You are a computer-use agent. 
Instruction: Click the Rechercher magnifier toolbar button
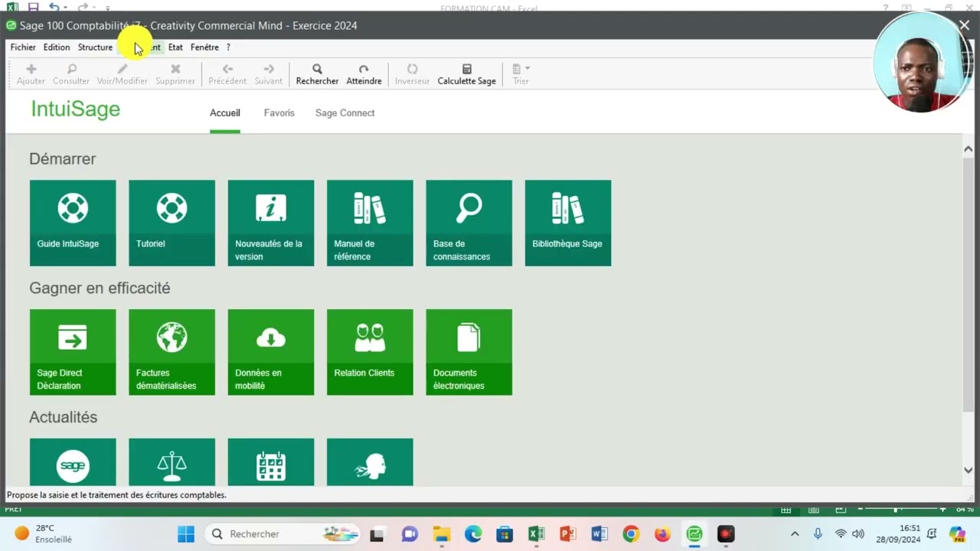click(x=317, y=74)
